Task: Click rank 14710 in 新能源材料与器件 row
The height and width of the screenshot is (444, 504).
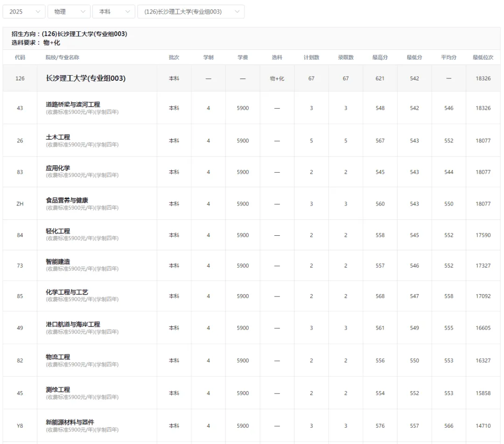Action: click(483, 426)
